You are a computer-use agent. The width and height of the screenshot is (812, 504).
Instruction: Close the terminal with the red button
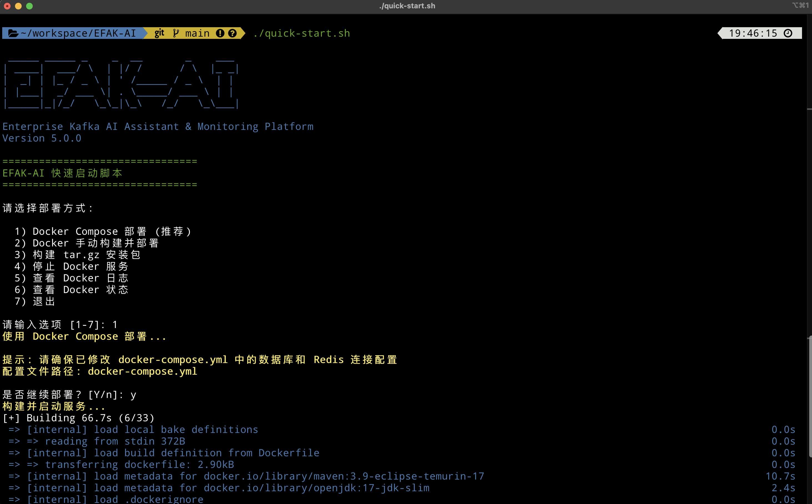point(7,6)
